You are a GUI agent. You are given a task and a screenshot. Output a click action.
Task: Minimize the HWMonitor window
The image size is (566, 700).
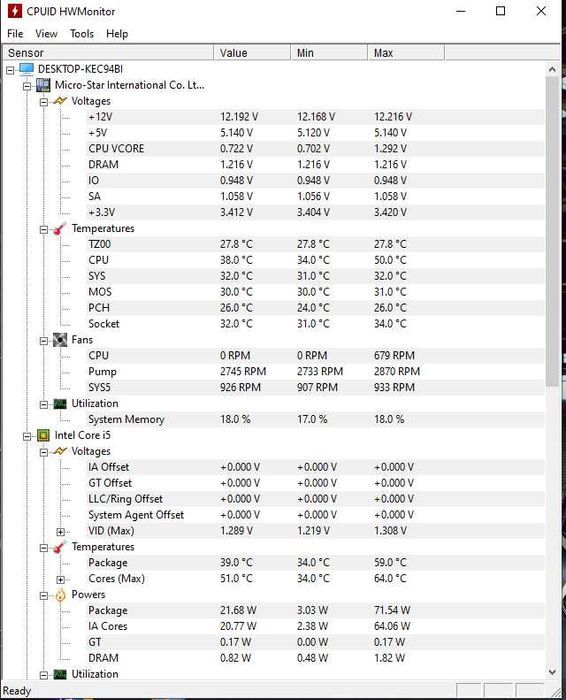(461, 11)
